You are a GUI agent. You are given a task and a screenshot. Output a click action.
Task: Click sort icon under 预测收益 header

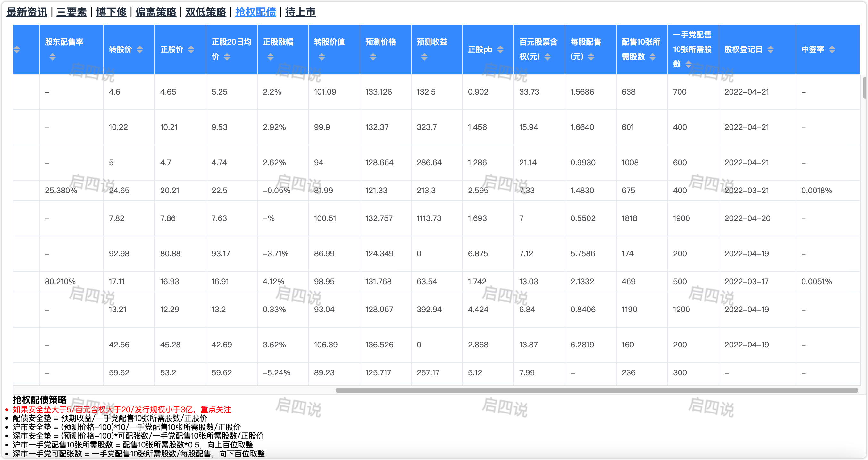tap(424, 57)
